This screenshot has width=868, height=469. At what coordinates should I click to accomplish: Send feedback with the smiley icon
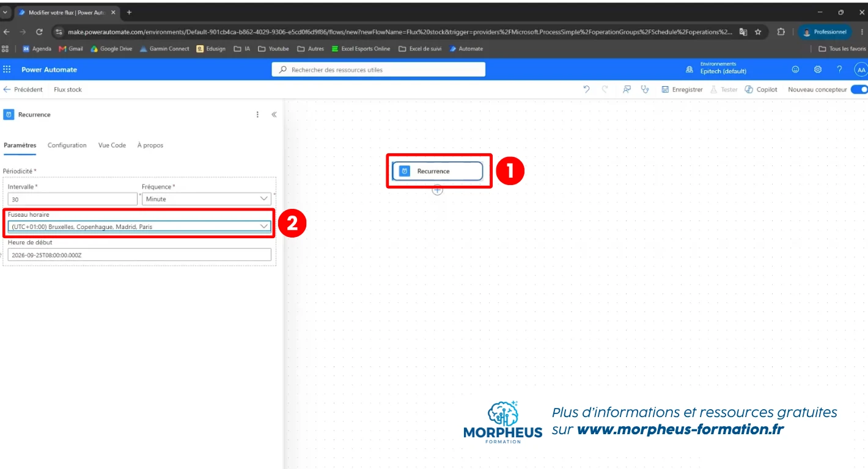point(795,70)
